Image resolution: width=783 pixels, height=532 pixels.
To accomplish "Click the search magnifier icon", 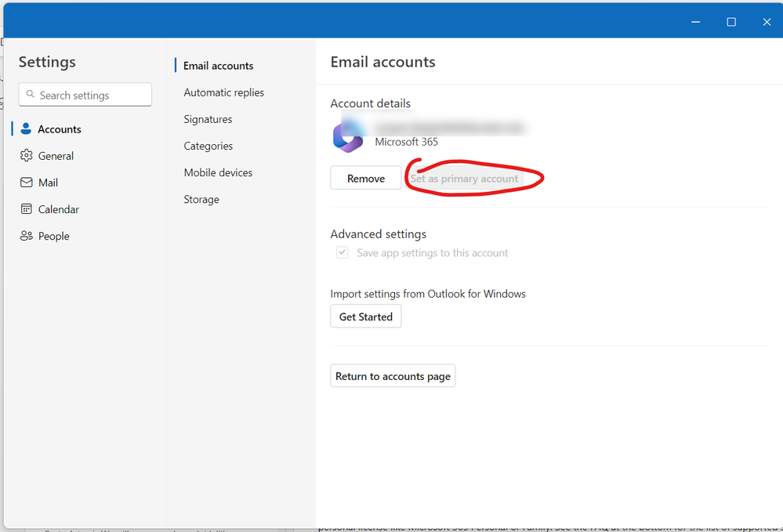I will pos(31,94).
